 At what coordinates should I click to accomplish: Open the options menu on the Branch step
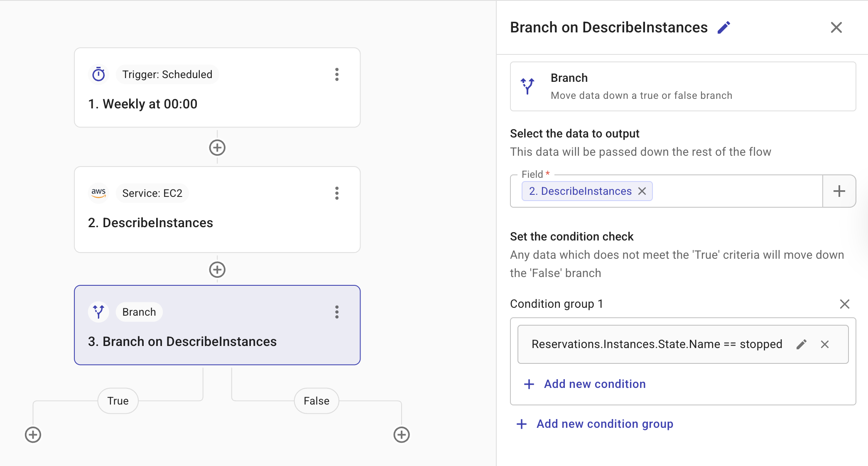click(337, 312)
